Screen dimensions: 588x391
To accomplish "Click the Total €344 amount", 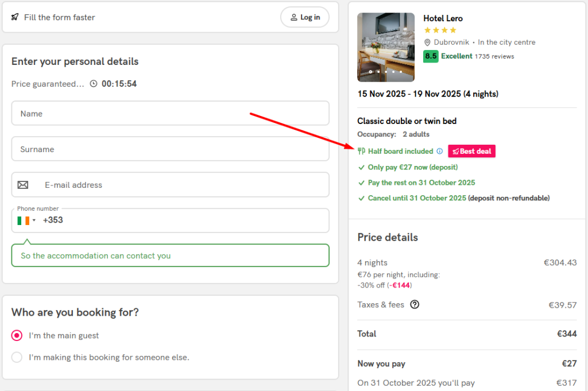I will (x=567, y=334).
